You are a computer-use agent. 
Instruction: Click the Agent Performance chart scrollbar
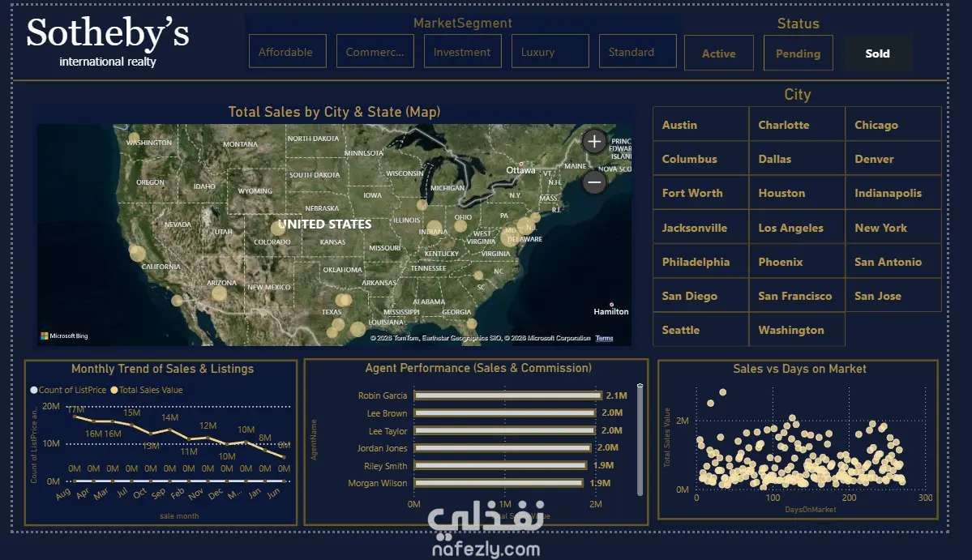(x=640, y=440)
